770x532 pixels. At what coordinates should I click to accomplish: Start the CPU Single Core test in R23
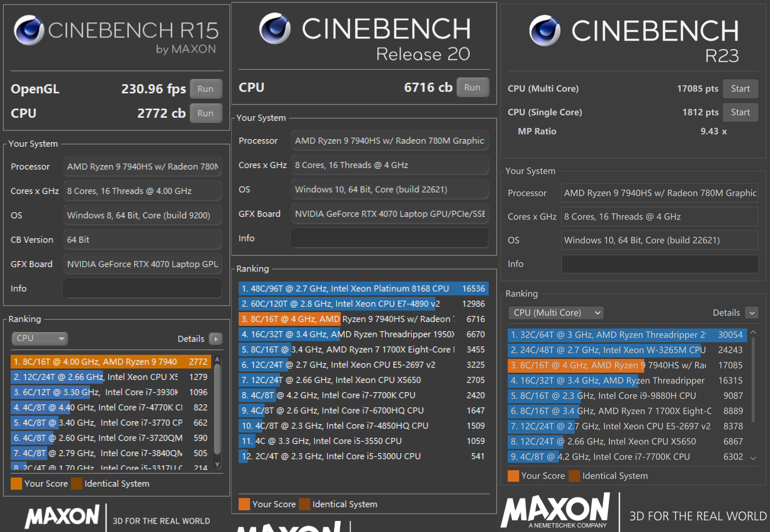[x=740, y=112]
